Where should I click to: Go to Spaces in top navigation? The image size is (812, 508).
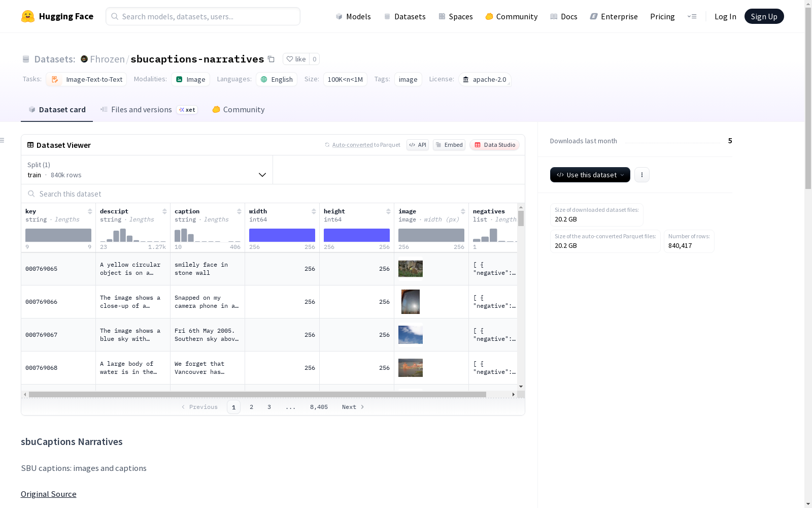[x=456, y=16]
